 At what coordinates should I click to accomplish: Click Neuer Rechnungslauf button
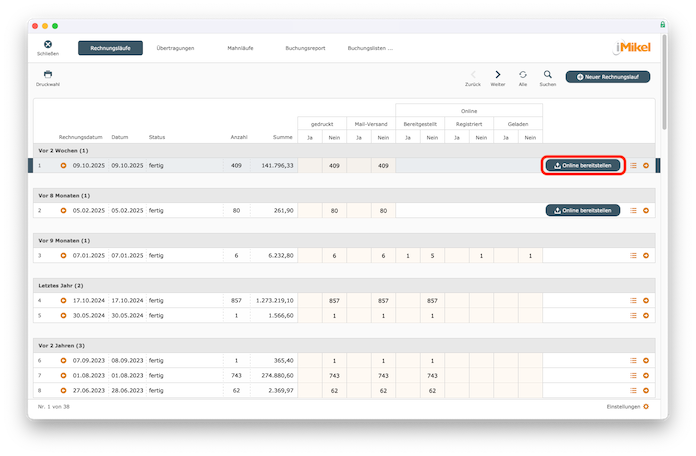607,76
